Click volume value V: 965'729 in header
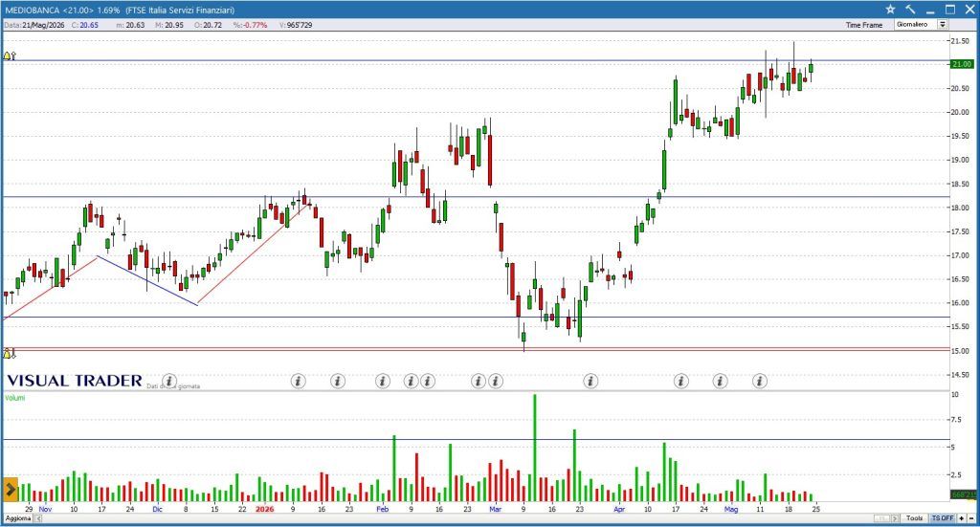The width and height of the screenshot is (980, 527). click(296, 25)
